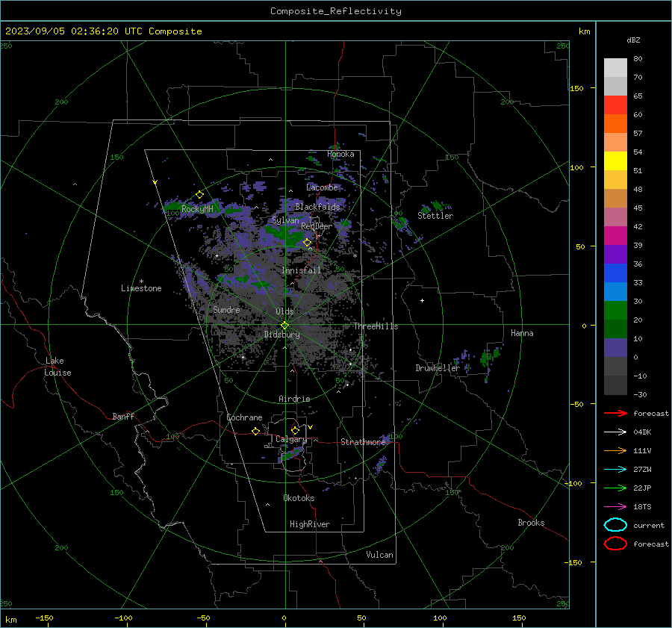Click the green radar echo near Stettler

tap(437, 205)
